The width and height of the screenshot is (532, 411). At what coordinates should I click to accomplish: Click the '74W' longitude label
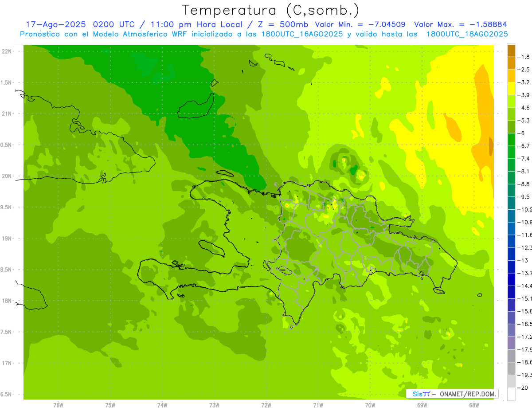pos(162,405)
